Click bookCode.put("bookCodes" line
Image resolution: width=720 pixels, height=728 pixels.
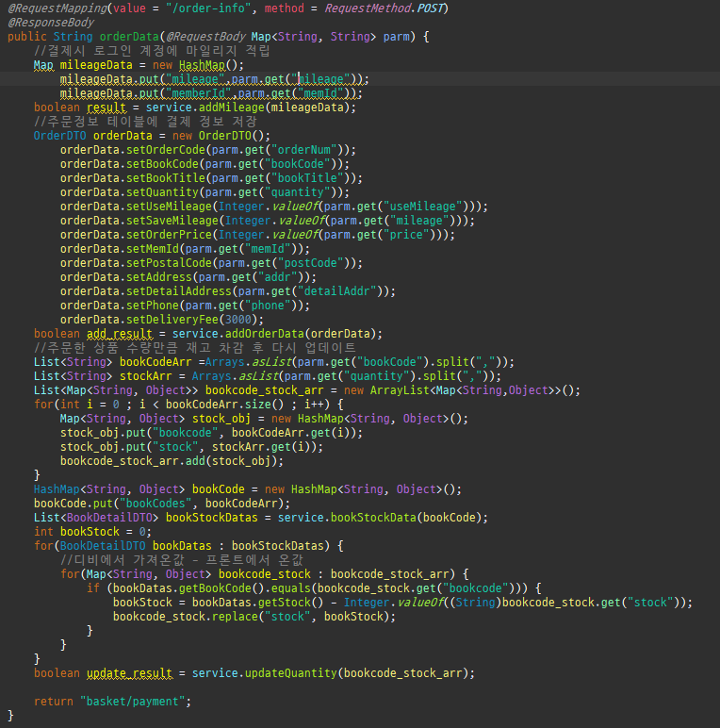point(161,504)
